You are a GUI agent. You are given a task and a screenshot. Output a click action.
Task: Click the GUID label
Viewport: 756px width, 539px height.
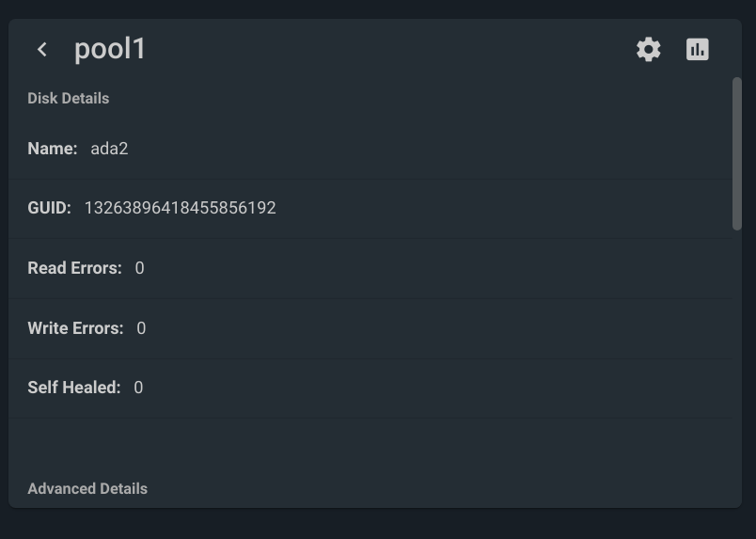(x=49, y=208)
